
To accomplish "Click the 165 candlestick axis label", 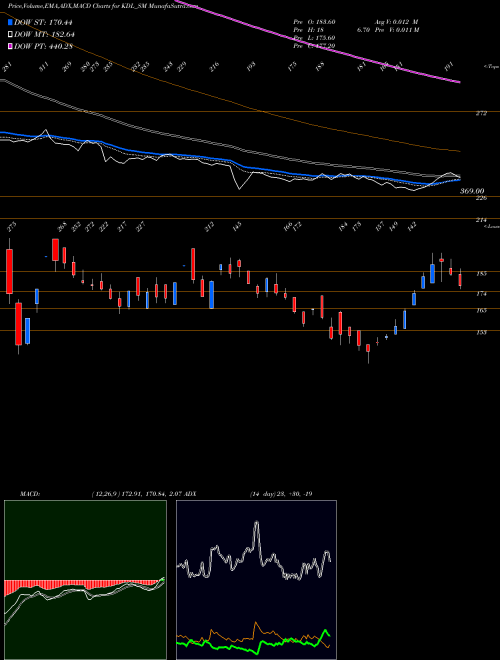I will (x=482, y=310).
